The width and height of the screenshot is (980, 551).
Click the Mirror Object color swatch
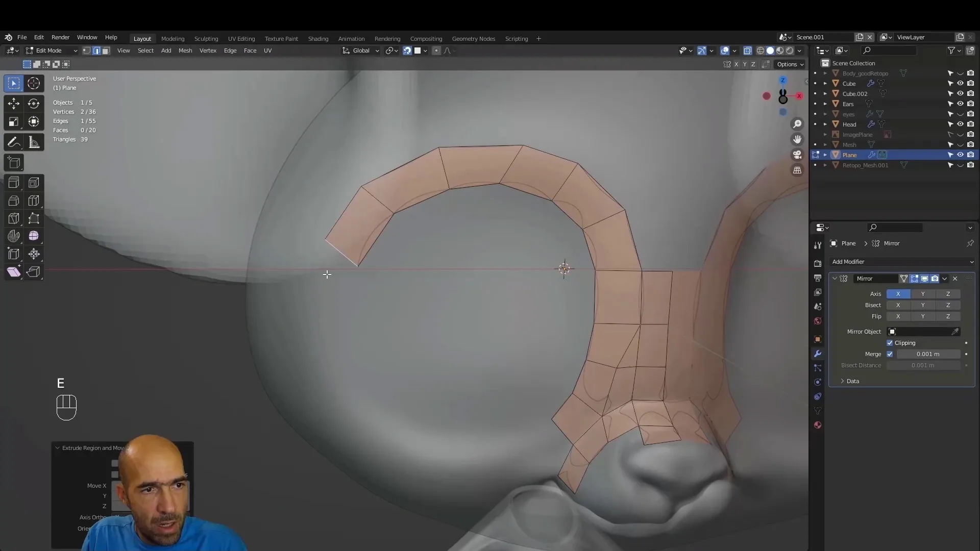892,331
